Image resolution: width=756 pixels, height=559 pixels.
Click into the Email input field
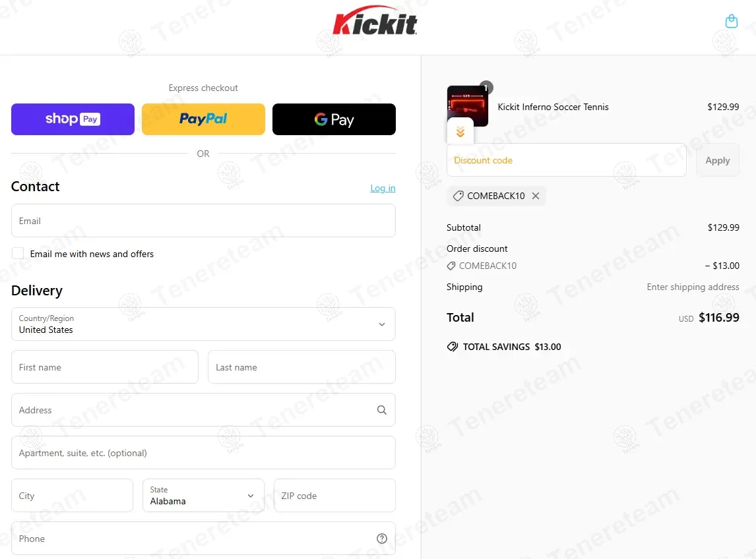(x=203, y=221)
